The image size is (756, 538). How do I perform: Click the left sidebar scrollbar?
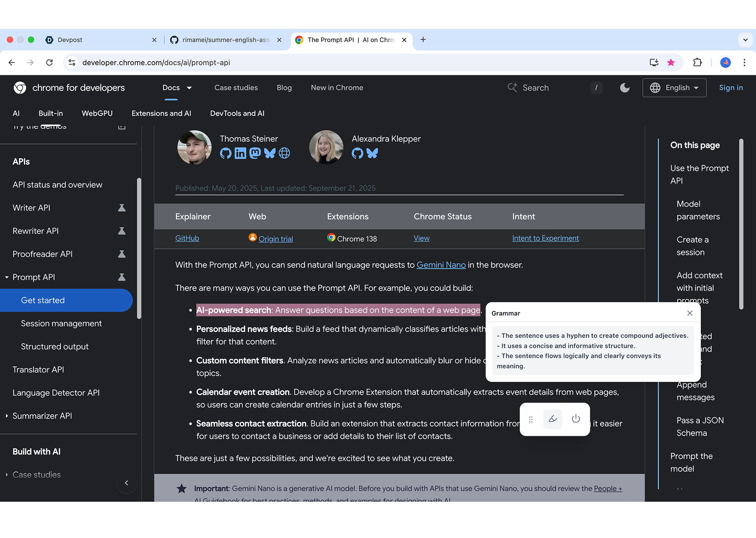(139, 249)
